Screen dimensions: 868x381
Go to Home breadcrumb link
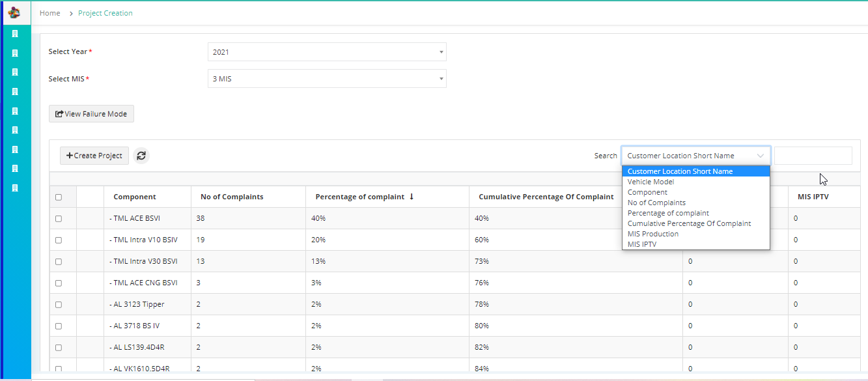pyautogui.click(x=50, y=13)
